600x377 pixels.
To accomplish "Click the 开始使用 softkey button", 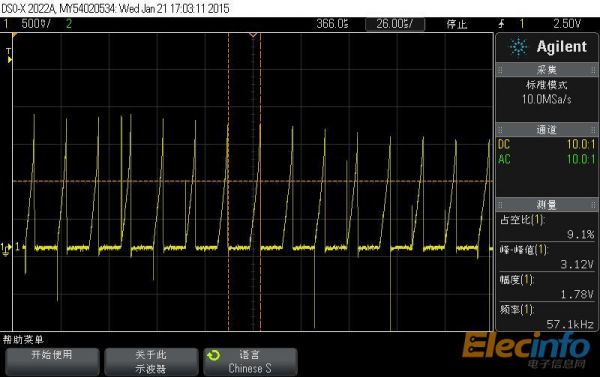I will 52,362.
